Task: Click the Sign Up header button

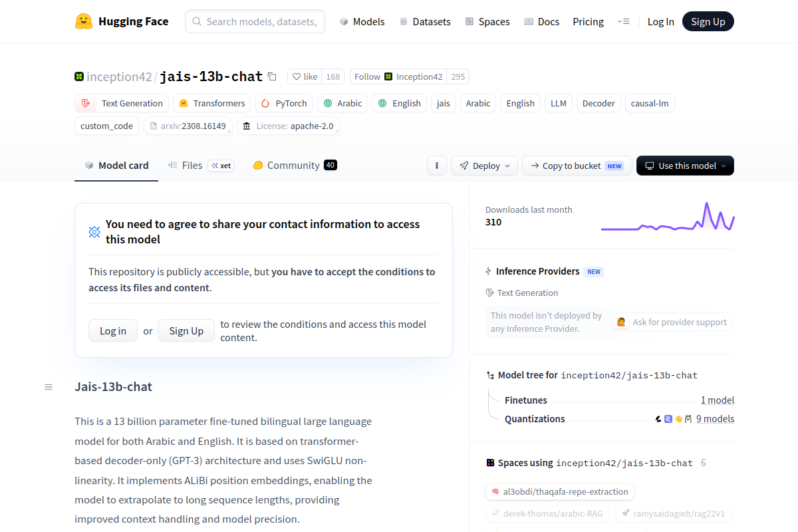Action: click(708, 21)
